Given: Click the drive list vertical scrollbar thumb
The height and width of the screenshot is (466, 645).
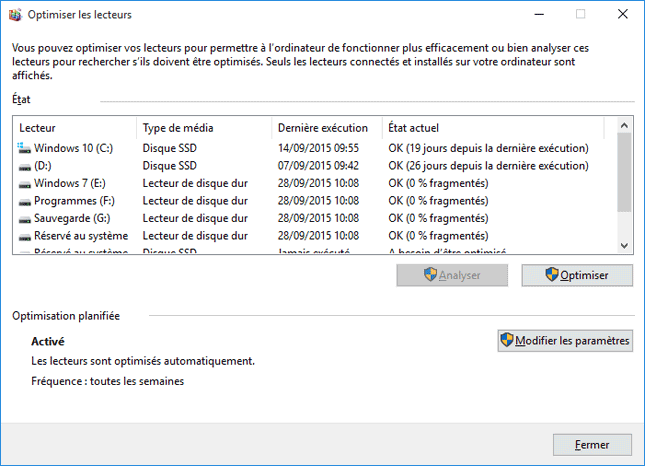Looking at the screenshot, I should coord(624,173).
